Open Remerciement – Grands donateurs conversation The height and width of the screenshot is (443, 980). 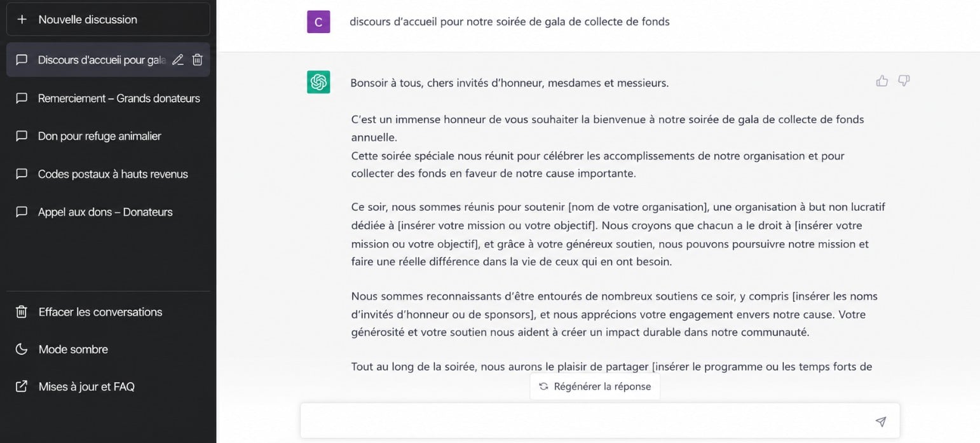click(108, 98)
